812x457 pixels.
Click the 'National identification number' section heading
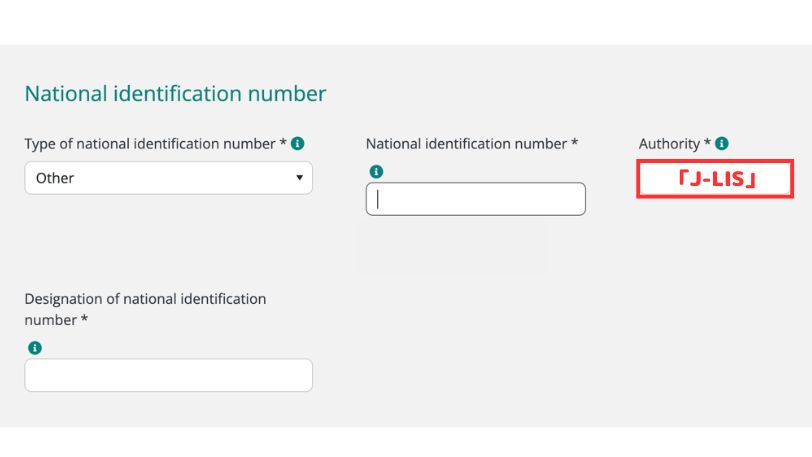175,94
